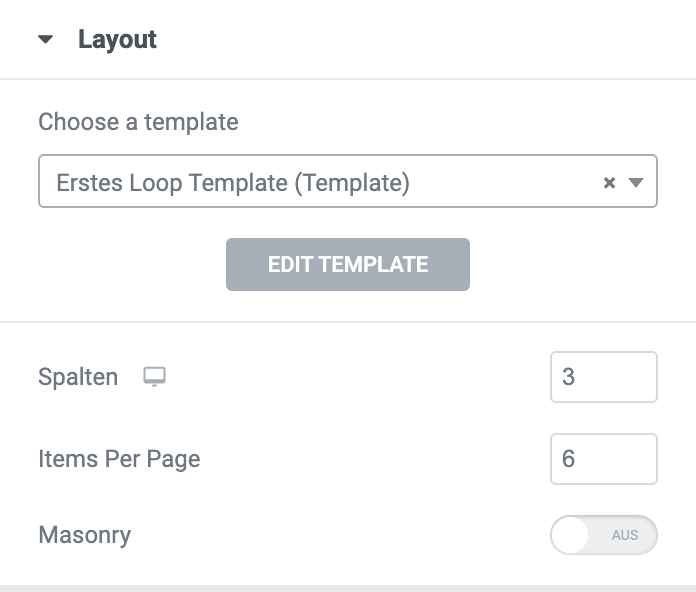Focus the Items Per Page number field

tap(604, 459)
